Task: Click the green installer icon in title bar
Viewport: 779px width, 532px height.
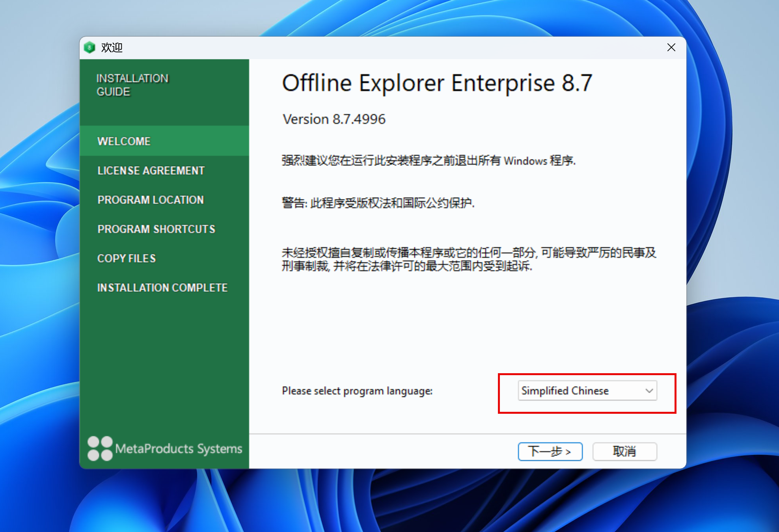Action: (x=89, y=48)
